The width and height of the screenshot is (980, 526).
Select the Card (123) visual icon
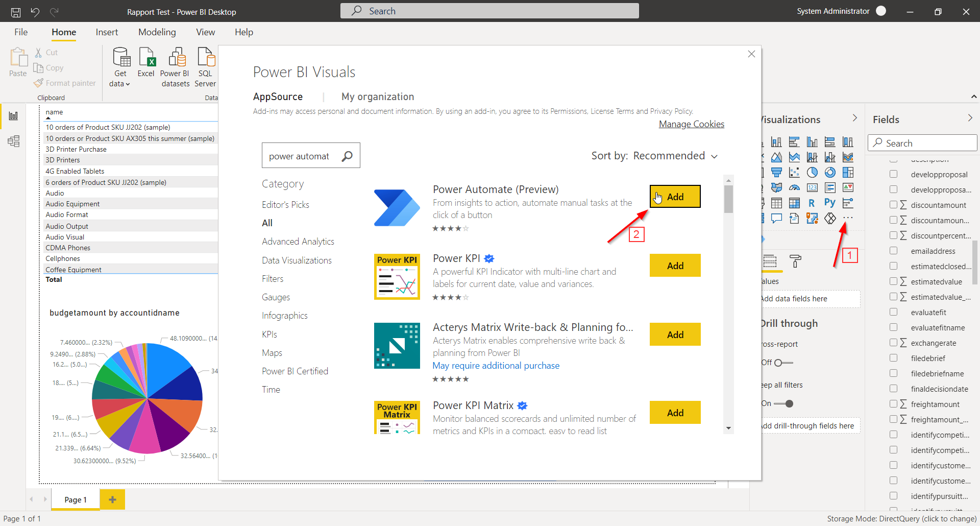point(812,187)
